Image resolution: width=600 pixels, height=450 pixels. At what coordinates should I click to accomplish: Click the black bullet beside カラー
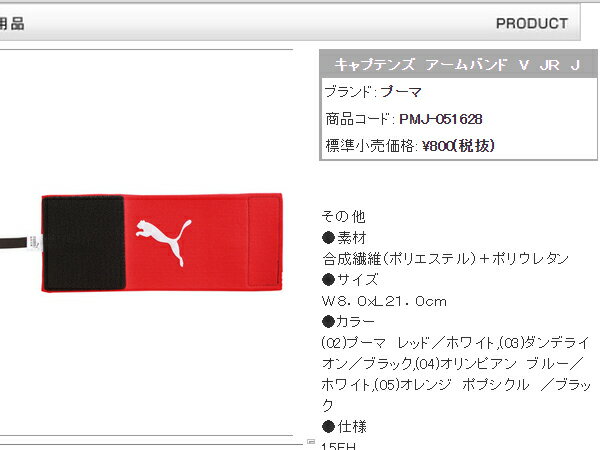click(328, 322)
